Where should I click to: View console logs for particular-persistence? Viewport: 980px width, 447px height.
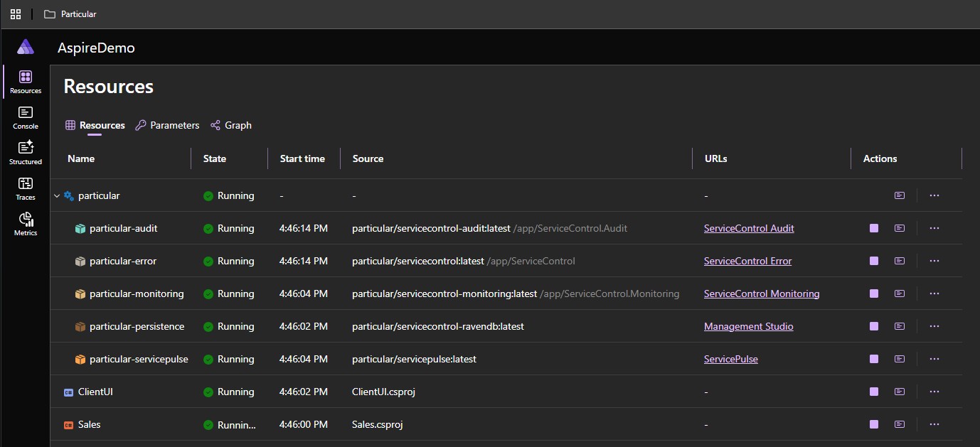coord(900,326)
